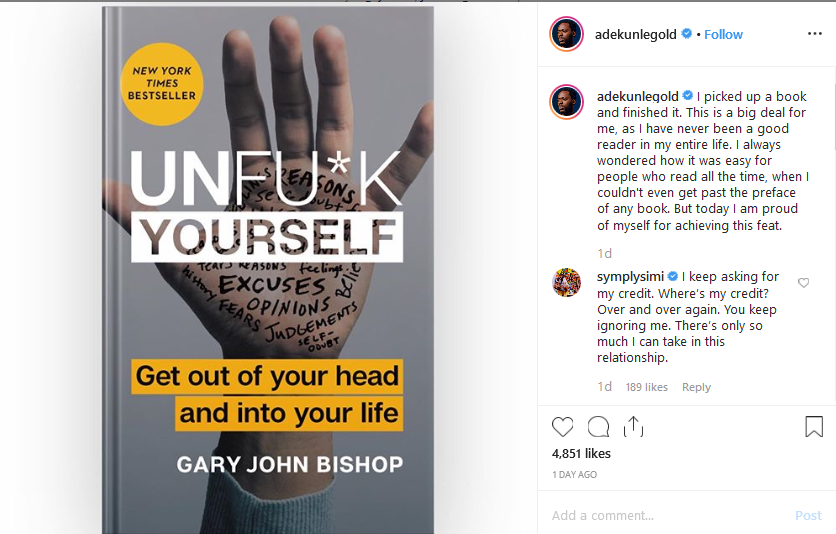View 189 likes on the comment
Image resolution: width=836 pixels, height=534 pixels.
pyautogui.click(x=647, y=387)
